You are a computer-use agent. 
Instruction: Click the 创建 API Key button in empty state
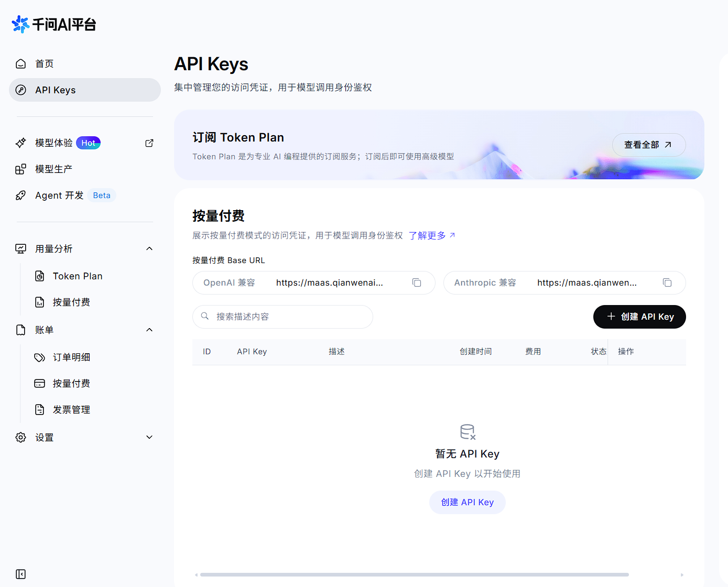point(468,502)
